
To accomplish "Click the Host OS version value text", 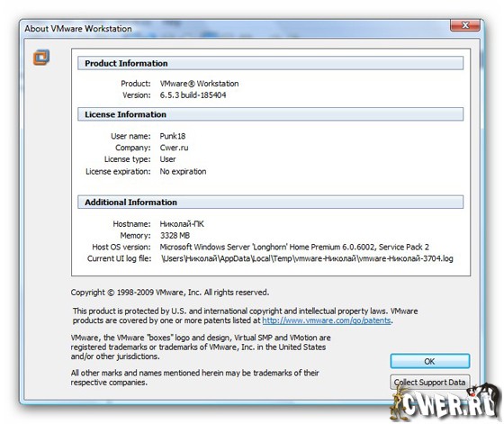I will click(294, 247).
